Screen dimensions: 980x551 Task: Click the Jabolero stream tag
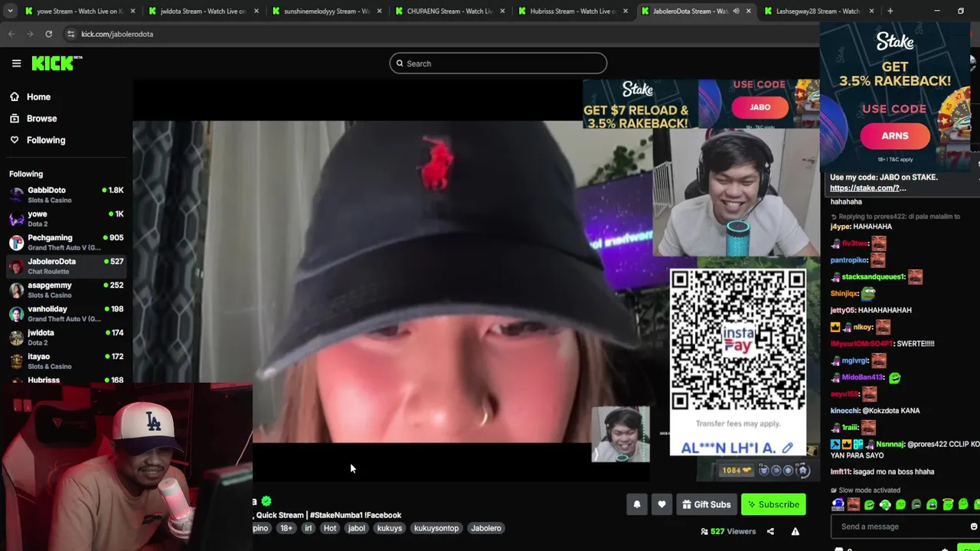click(486, 528)
